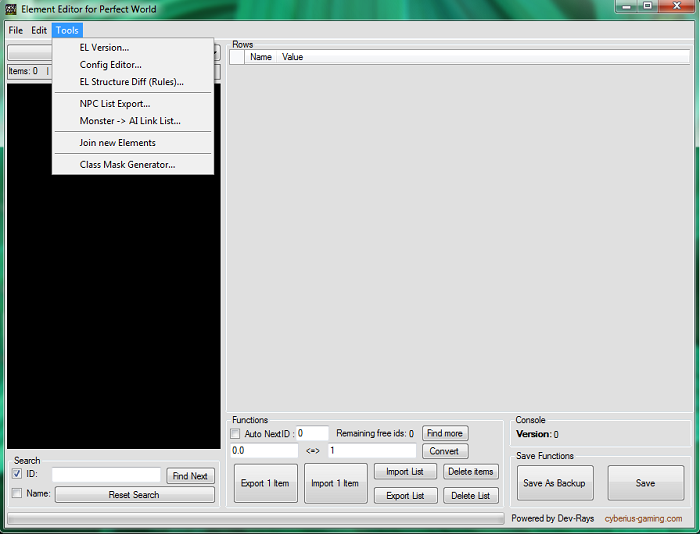
Task: Focus the ID search input field
Action: pos(106,475)
